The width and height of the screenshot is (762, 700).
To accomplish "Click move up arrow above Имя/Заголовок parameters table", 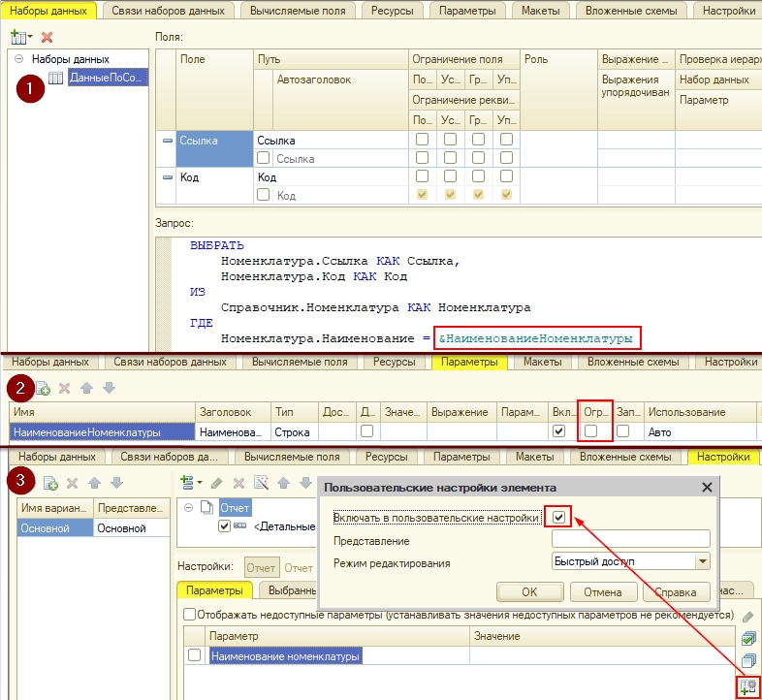I will [87, 388].
